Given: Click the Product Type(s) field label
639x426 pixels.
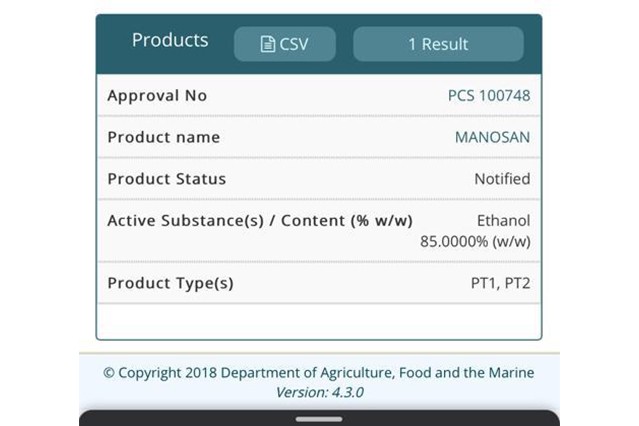Looking at the screenshot, I should tap(170, 283).
